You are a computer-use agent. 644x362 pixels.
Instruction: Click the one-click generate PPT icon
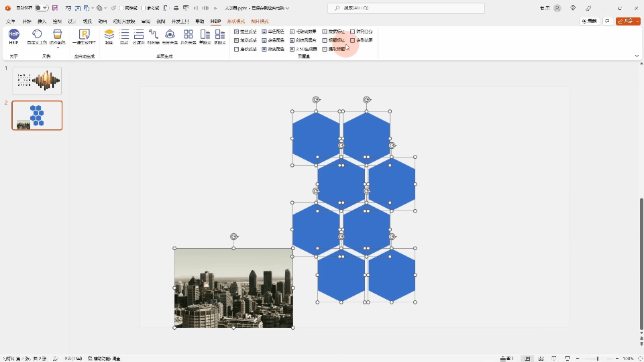[85, 34]
